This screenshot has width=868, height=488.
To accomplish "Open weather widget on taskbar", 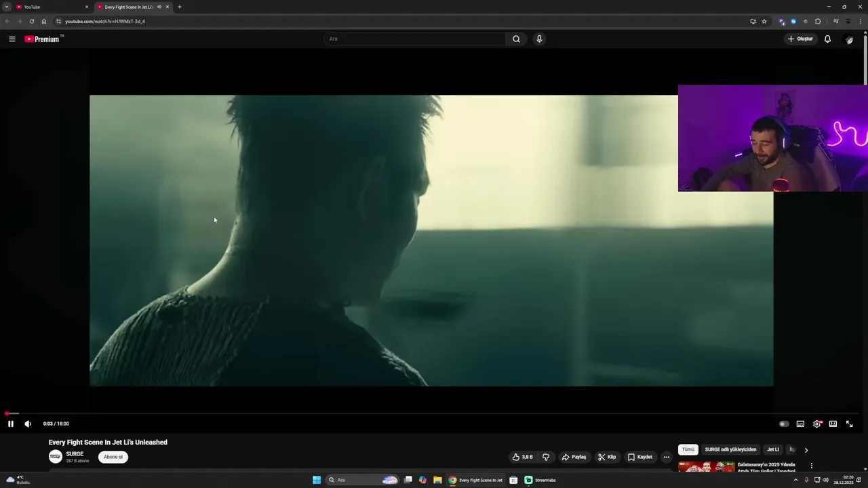I will [18, 480].
